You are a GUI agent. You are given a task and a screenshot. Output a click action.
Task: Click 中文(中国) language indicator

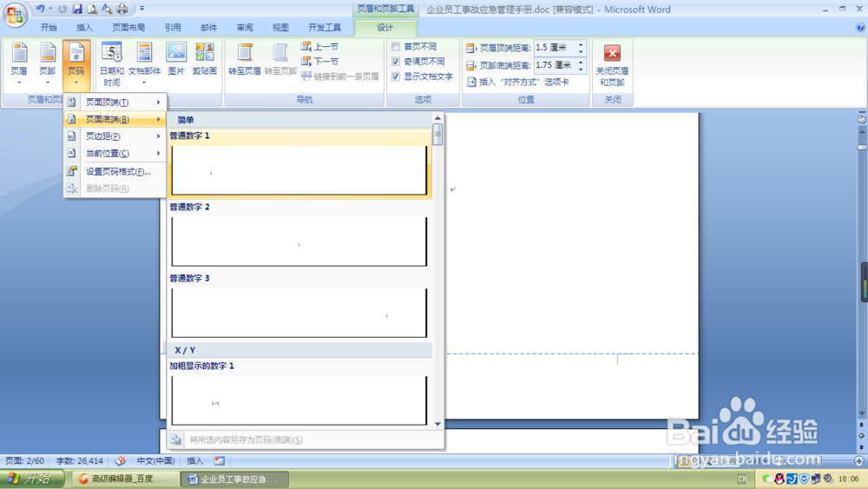click(x=155, y=460)
